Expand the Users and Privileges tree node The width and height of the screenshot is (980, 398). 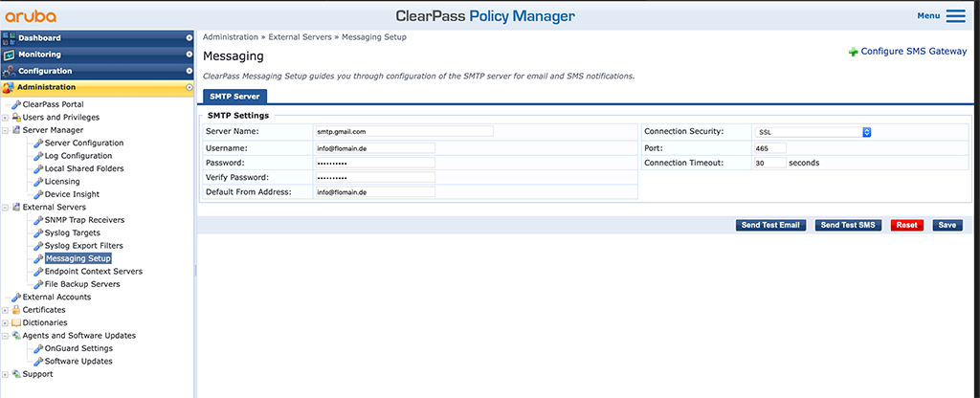5,118
